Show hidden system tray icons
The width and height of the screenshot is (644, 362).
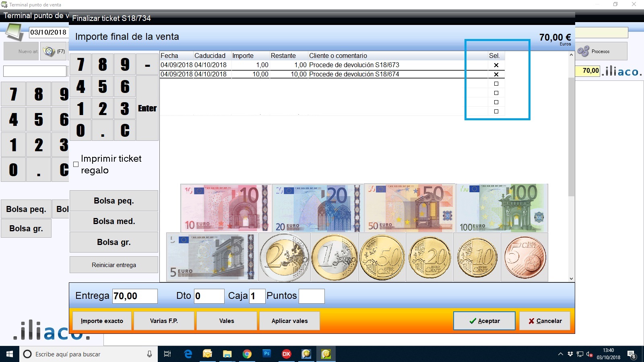click(x=560, y=354)
